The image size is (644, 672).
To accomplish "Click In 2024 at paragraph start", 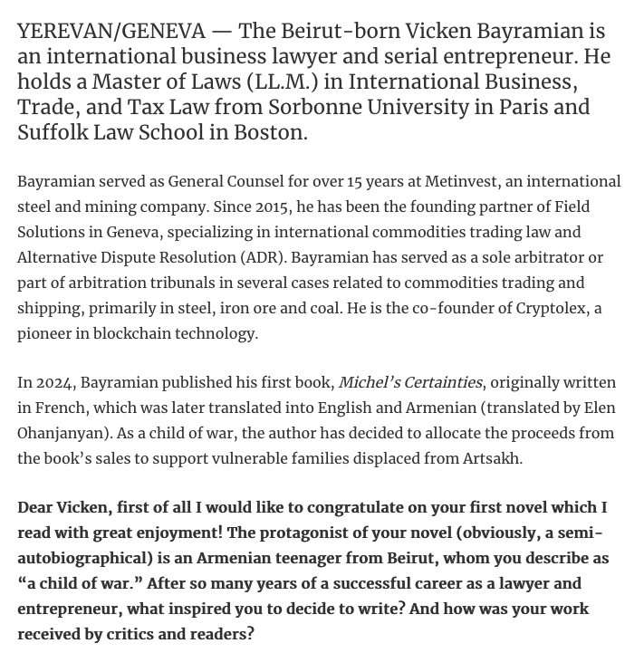I will click(43, 382).
